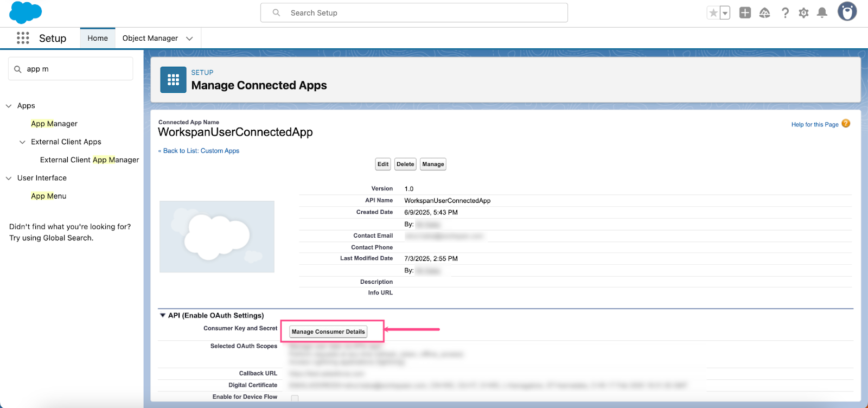
Task: Open the favorites list dropdown arrow
Action: click(x=725, y=13)
